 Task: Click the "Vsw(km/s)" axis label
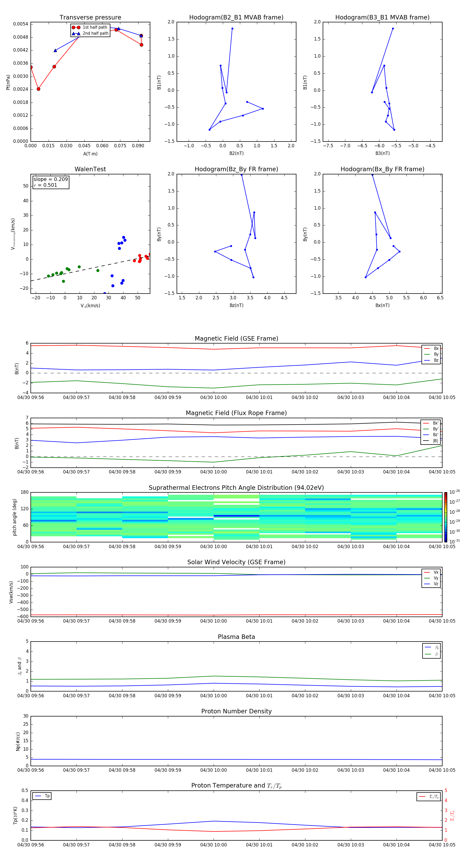(x=11, y=592)
